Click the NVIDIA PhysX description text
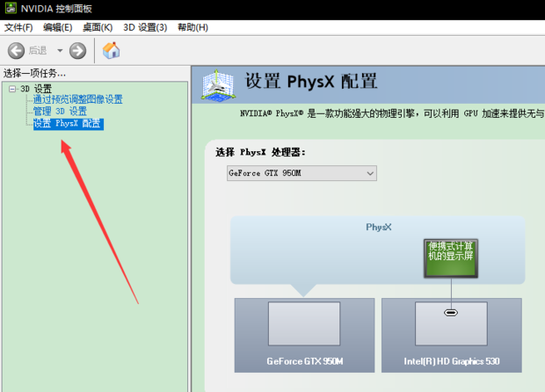Viewport: 545px width, 392px height. [392, 113]
